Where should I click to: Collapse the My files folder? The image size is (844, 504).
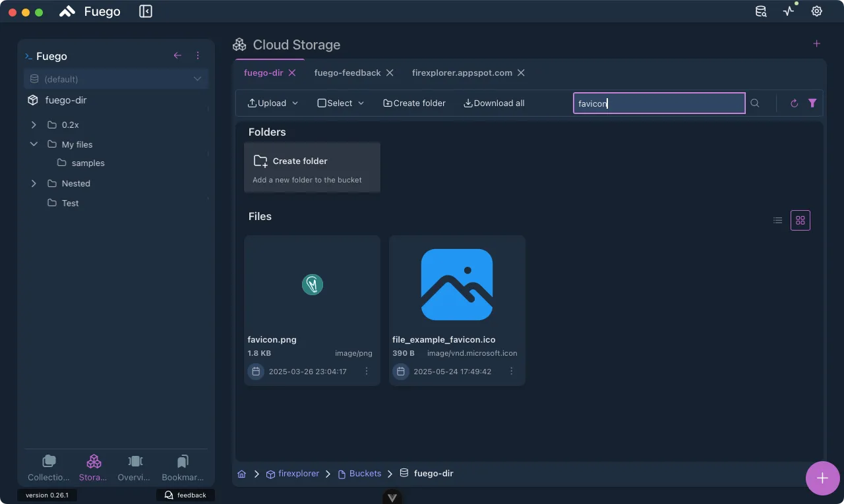pyautogui.click(x=34, y=144)
